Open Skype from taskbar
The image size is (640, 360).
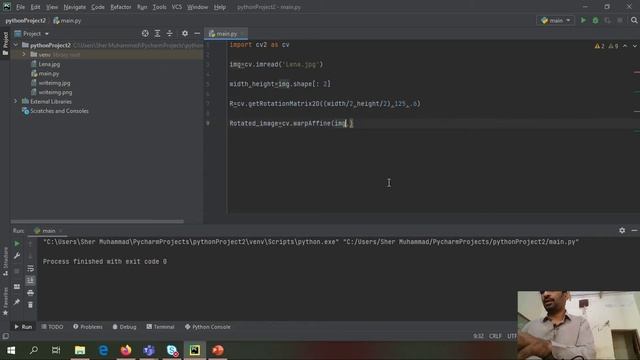tap(172, 350)
